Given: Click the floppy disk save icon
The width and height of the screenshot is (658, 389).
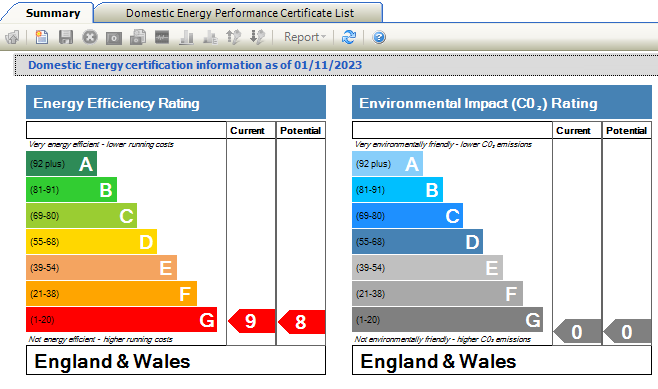Looking at the screenshot, I should coord(65,37).
